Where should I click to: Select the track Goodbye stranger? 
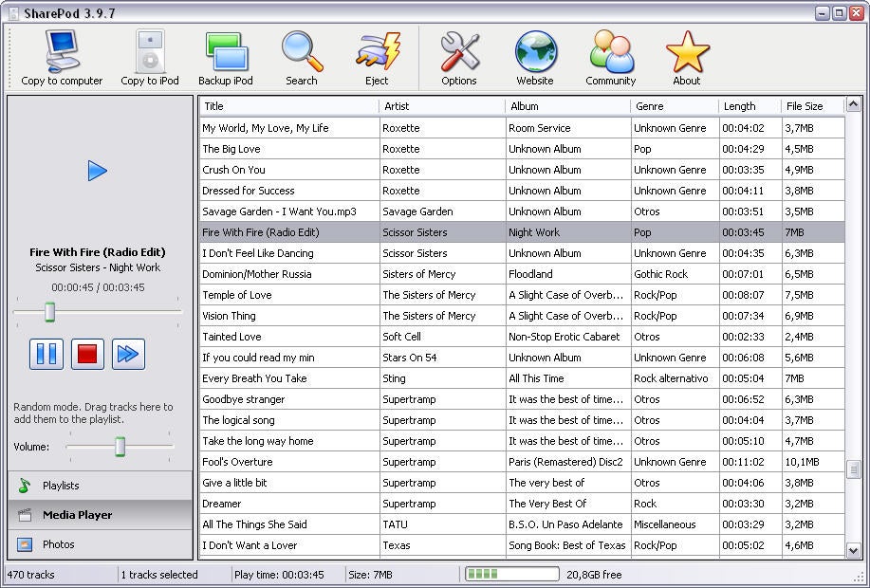[x=522, y=399]
